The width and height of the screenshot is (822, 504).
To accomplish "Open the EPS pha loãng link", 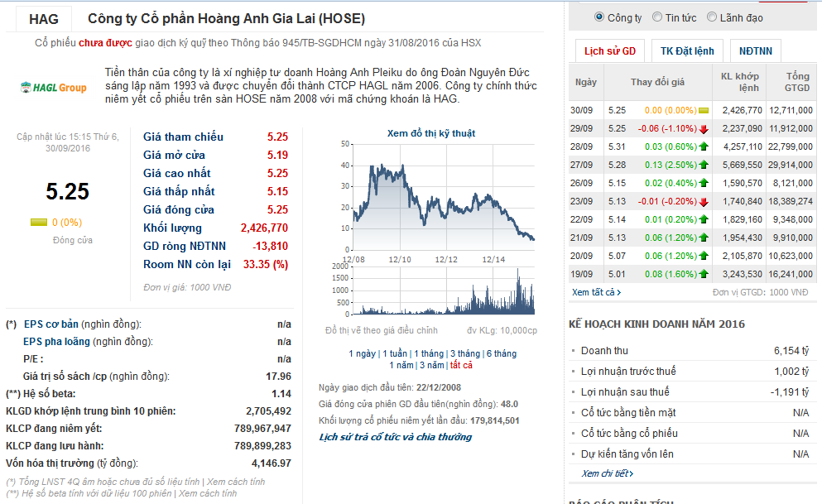I will (x=56, y=342).
